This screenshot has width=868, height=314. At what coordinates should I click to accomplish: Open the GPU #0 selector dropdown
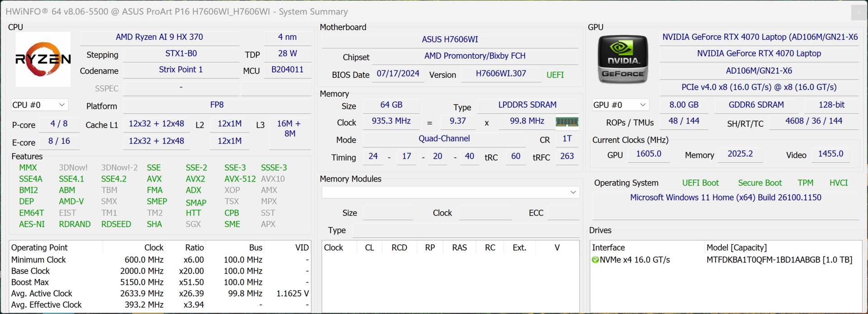[x=620, y=105]
